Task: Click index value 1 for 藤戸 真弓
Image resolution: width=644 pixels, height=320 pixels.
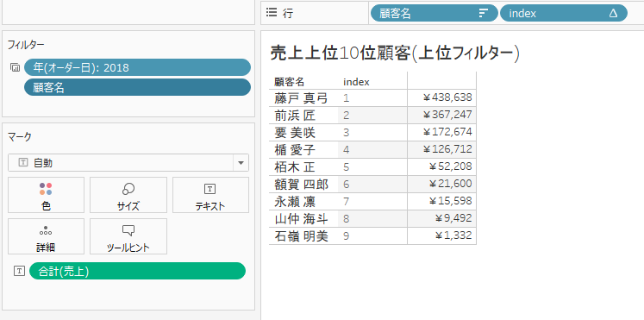Action: [346, 98]
